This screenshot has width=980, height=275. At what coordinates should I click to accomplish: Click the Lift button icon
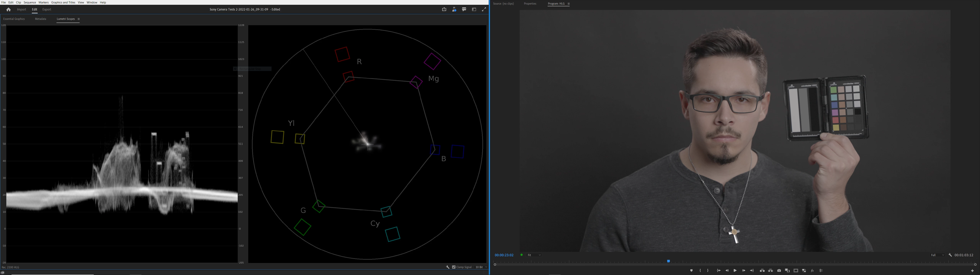coord(762,270)
